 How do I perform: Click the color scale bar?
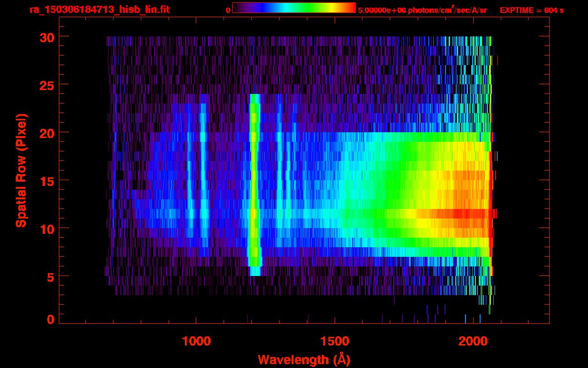click(294, 8)
